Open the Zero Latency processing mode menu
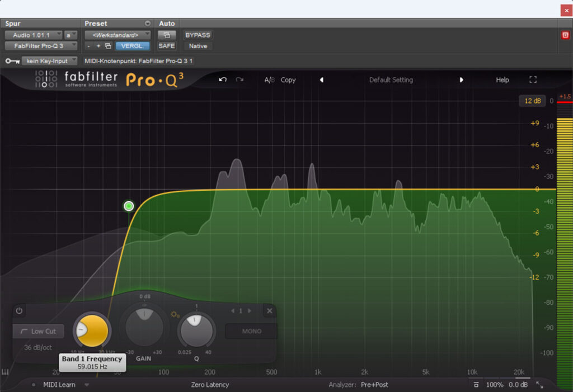Viewport: 573px width, 392px height. [x=210, y=385]
